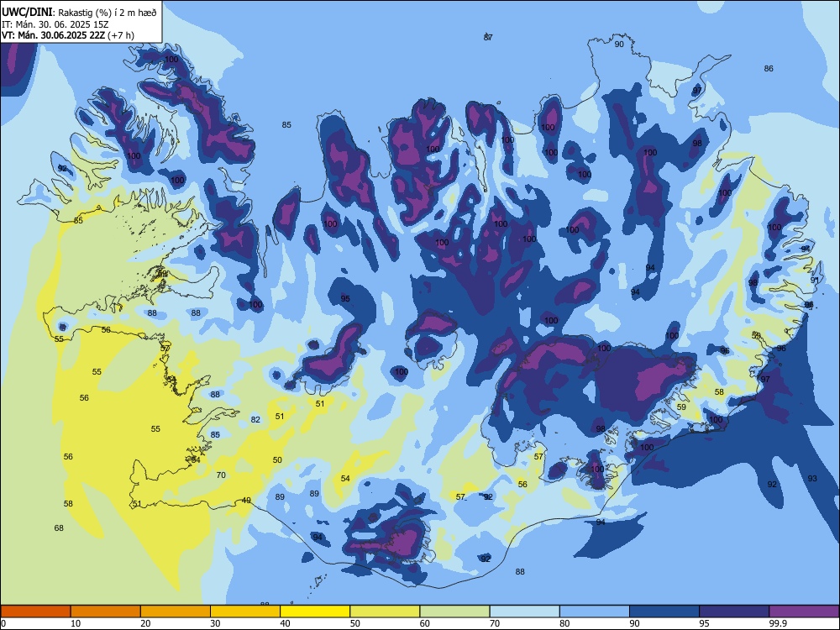Screen dimensions: 840x630
Task: Click the 90–95 blue legend swatch
Action: [664, 612]
